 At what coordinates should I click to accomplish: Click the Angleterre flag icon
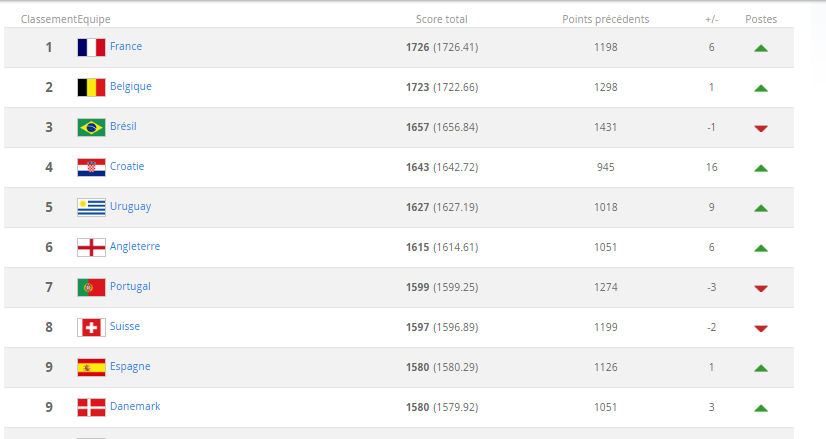[x=91, y=248]
